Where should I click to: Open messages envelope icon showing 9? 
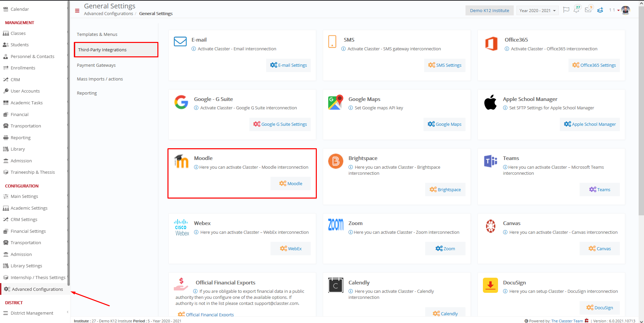pyautogui.click(x=589, y=9)
